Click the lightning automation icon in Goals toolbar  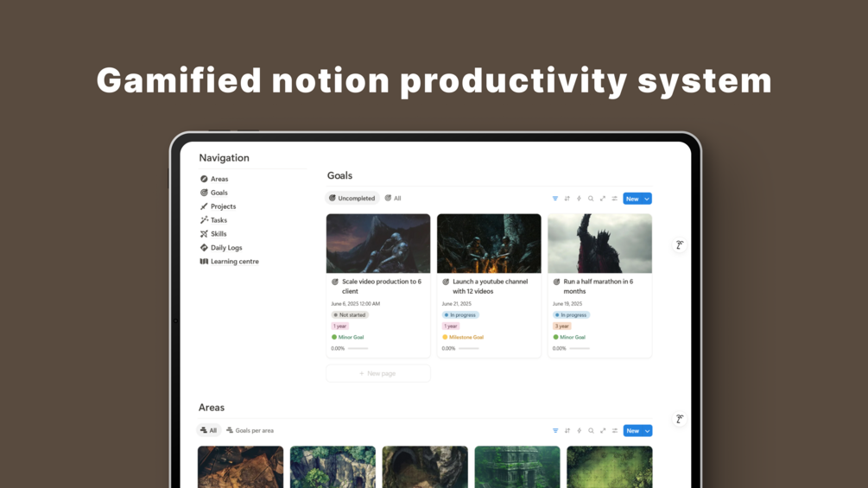click(579, 199)
